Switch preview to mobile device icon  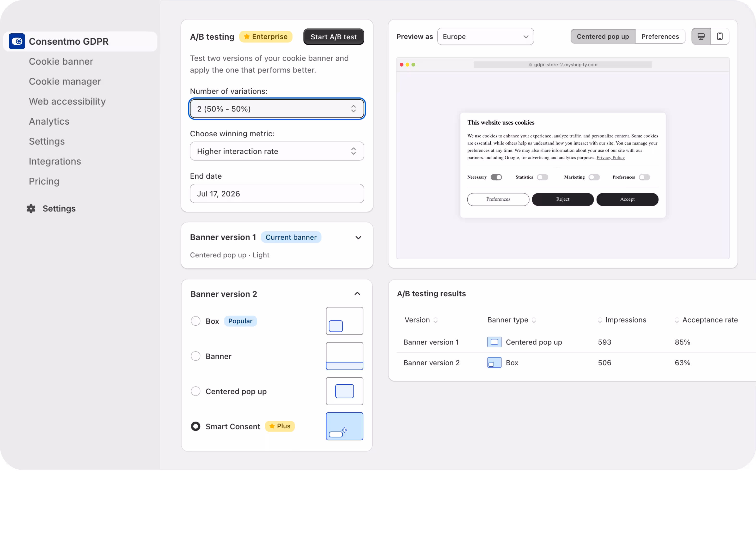pos(720,36)
